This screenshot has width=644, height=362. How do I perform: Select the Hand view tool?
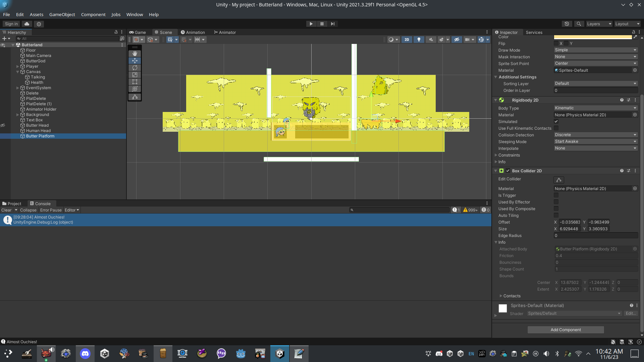pos(135,54)
